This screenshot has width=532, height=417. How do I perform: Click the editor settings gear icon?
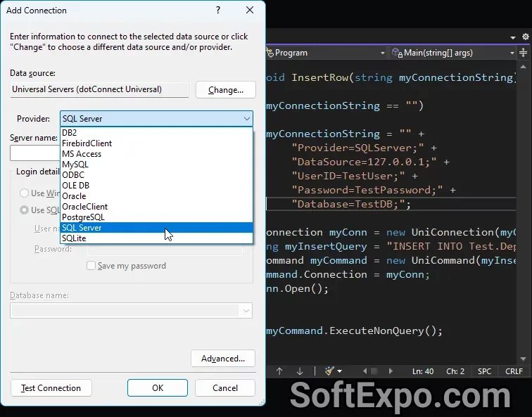click(526, 37)
